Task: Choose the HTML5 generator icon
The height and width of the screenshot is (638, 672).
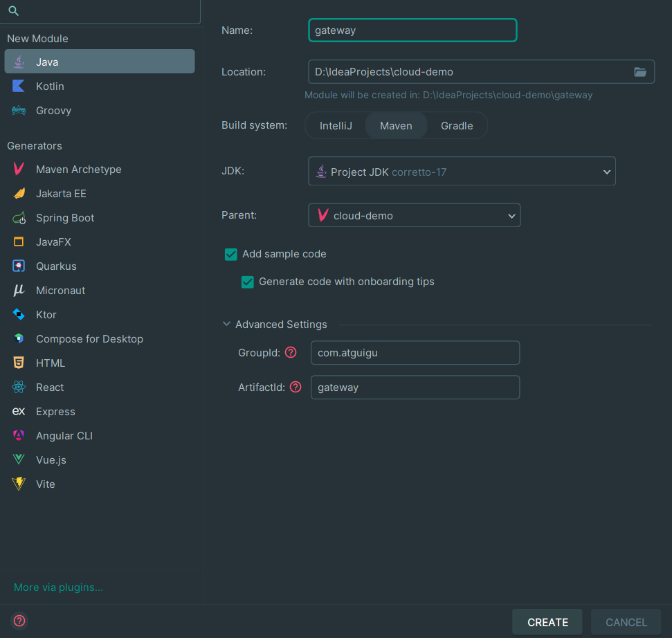Action: click(19, 363)
